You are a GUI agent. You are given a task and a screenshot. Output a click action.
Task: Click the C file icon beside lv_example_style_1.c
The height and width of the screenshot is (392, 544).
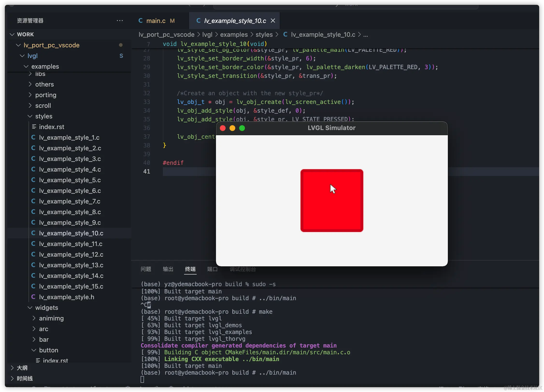pyautogui.click(x=34, y=137)
